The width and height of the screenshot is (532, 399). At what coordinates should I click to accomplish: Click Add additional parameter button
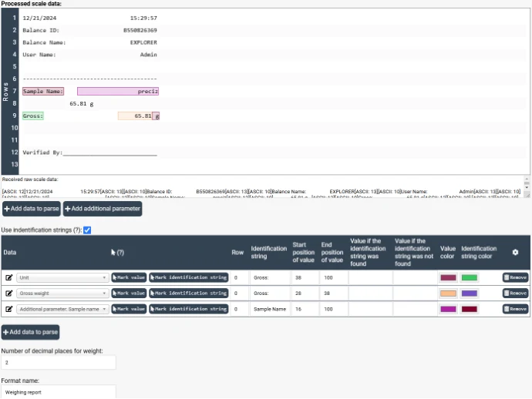point(103,209)
